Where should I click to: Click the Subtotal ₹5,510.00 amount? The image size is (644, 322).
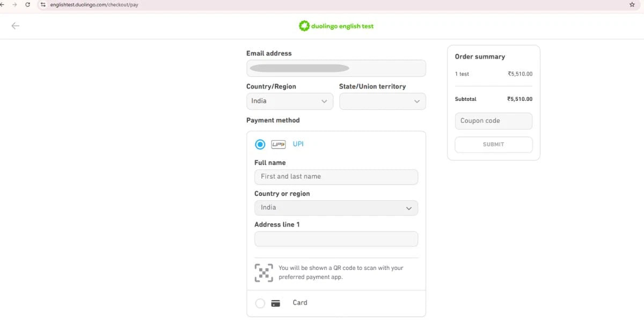tap(520, 99)
